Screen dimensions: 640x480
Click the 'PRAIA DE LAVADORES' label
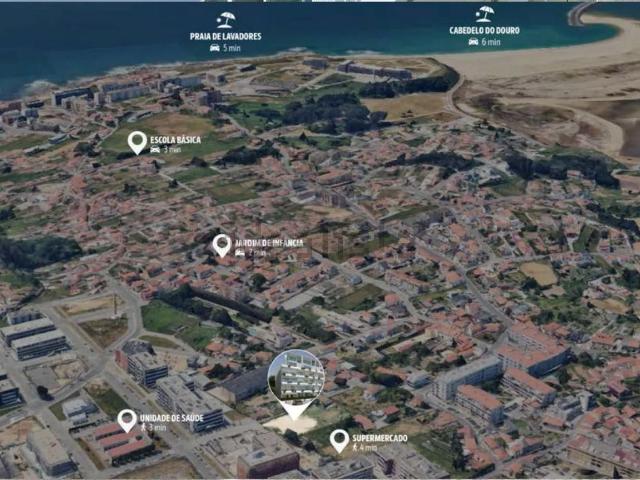click(x=226, y=36)
